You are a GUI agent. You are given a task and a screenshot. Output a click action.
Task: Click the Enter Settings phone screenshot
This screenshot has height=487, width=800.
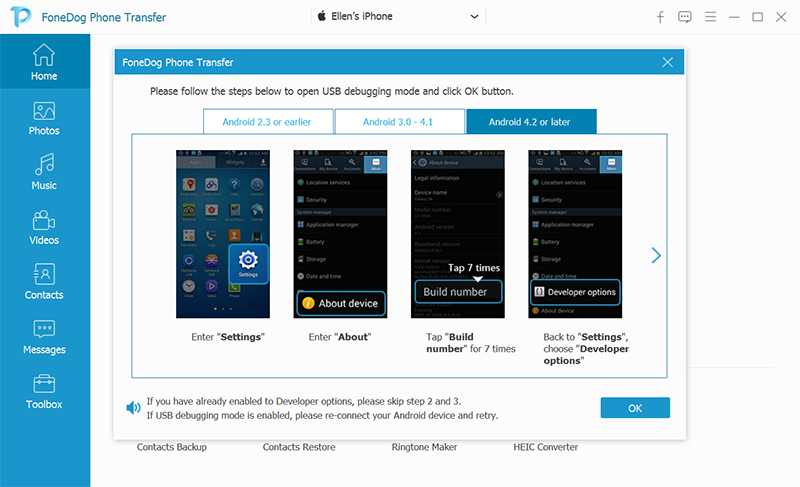(223, 234)
